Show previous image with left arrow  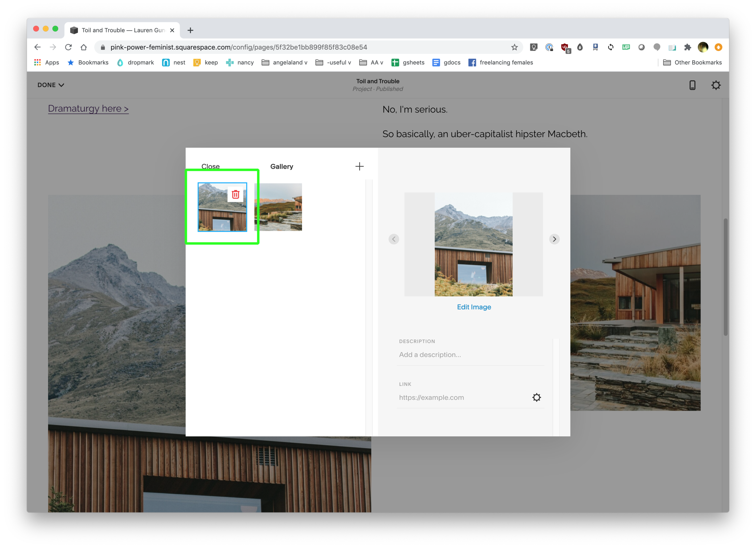coord(394,239)
